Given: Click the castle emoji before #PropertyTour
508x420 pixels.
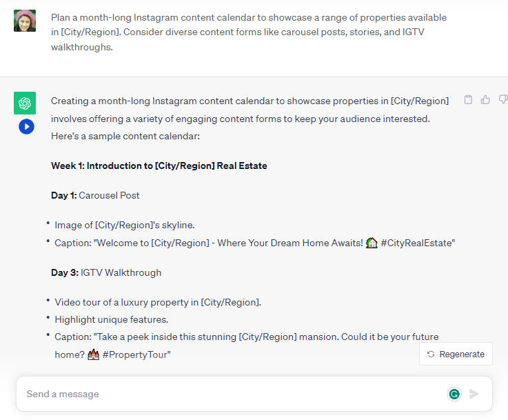Looking at the screenshot, I should coord(93,354).
